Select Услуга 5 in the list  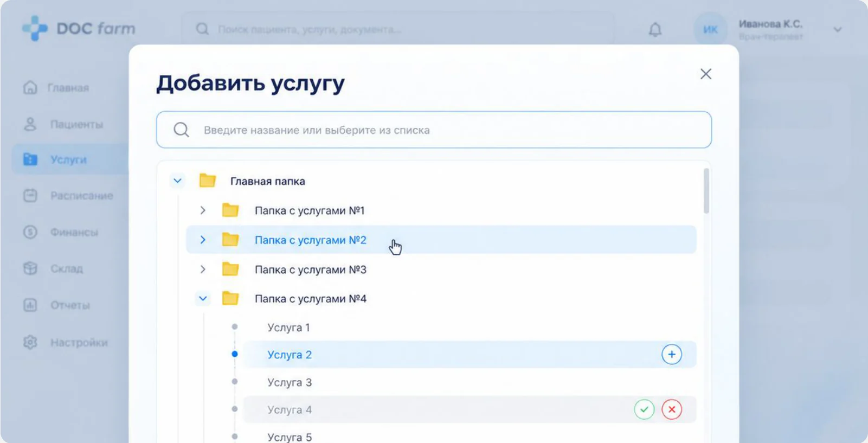[290, 437]
